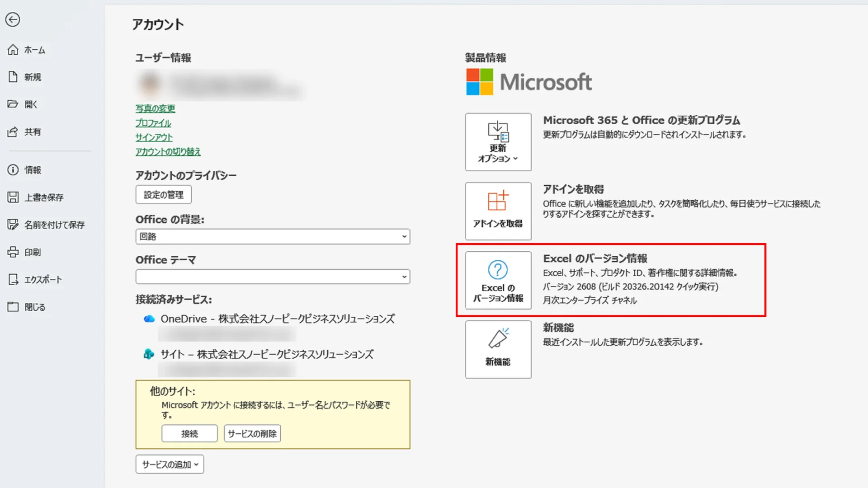868x488 pixels.
Task: Click the blurred user profile photo
Action: tap(150, 84)
